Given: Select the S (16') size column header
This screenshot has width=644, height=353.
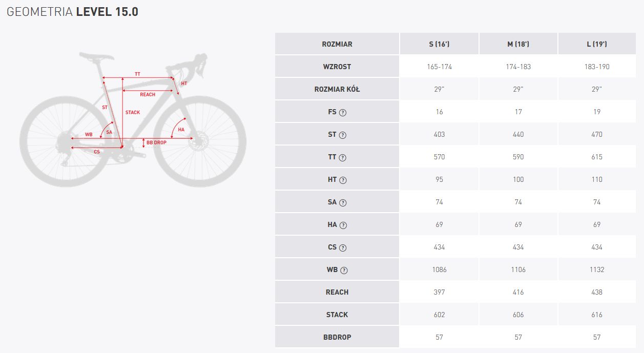Looking at the screenshot, I should pos(439,44).
